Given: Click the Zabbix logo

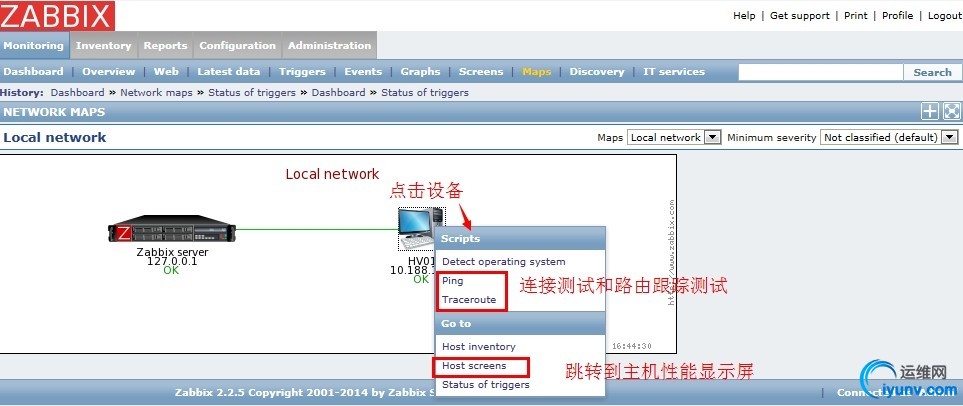Looking at the screenshot, I should pos(57,15).
